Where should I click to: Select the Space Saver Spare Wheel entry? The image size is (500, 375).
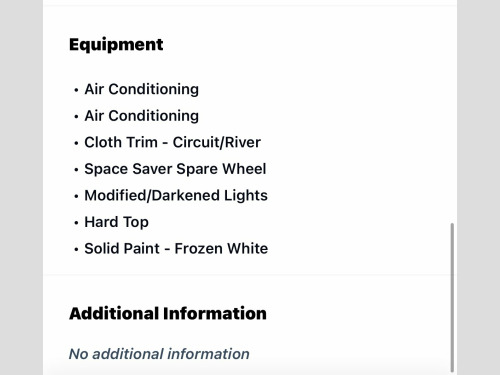(175, 169)
